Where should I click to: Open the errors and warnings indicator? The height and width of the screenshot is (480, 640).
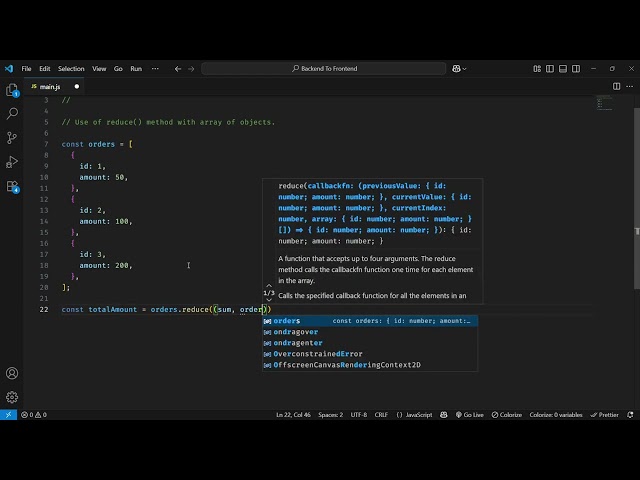(34, 415)
